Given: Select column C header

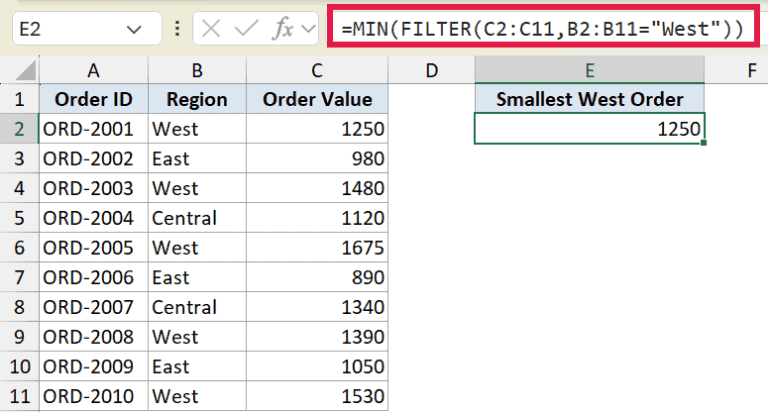Looking at the screenshot, I should click(x=317, y=71).
